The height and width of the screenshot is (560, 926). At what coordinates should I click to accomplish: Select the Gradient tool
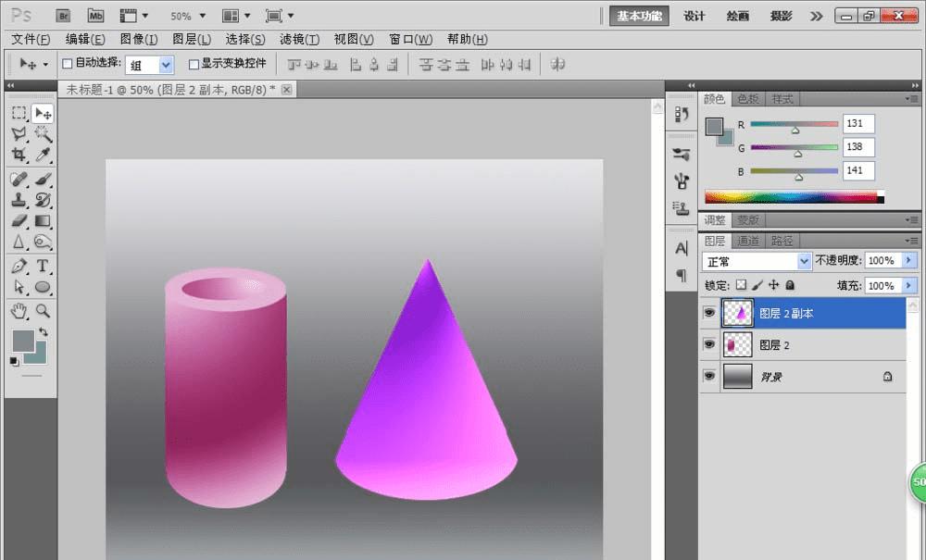(x=43, y=220)
